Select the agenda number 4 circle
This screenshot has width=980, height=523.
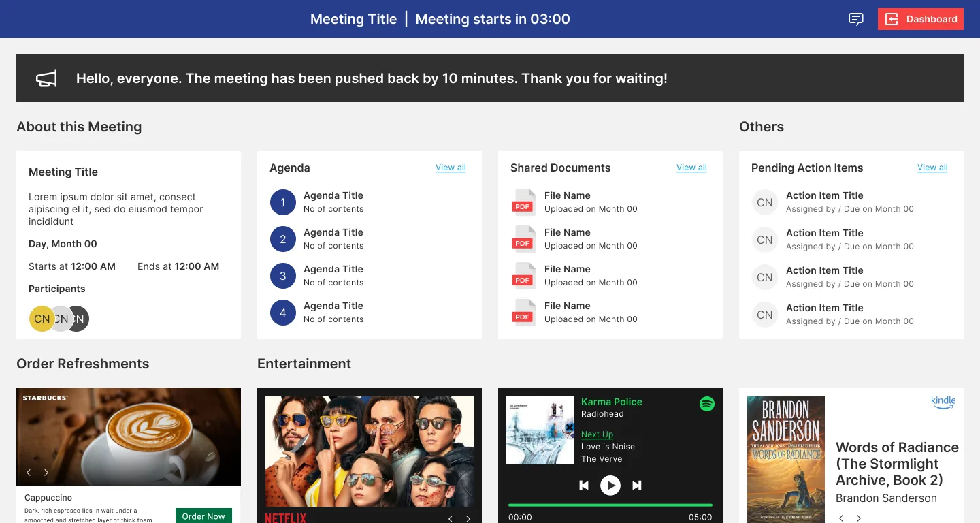(x=283, y=313)
